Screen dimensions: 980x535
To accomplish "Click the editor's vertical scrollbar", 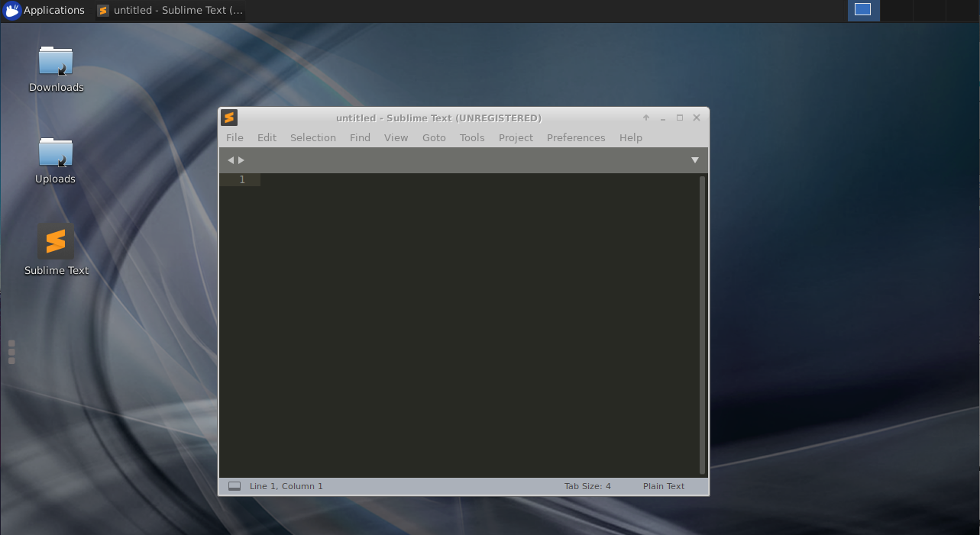I will pos(702,324).
